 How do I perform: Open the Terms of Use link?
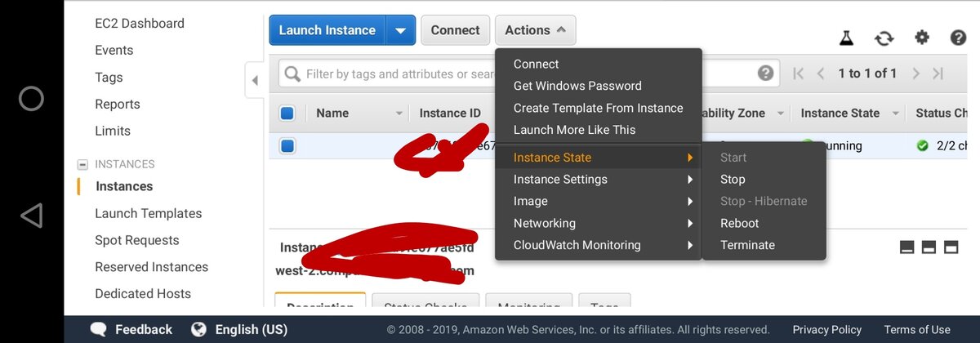click(917, 330)
